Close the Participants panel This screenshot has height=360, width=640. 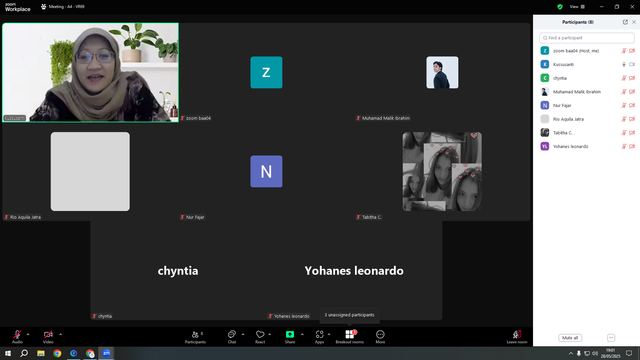[634, 22]
